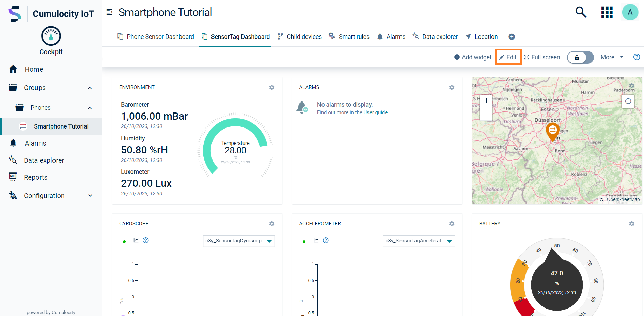The image size is (644, 316).
Task: Collapse the navigator sidebar toggle icon
Action: (x=109, y=12)
